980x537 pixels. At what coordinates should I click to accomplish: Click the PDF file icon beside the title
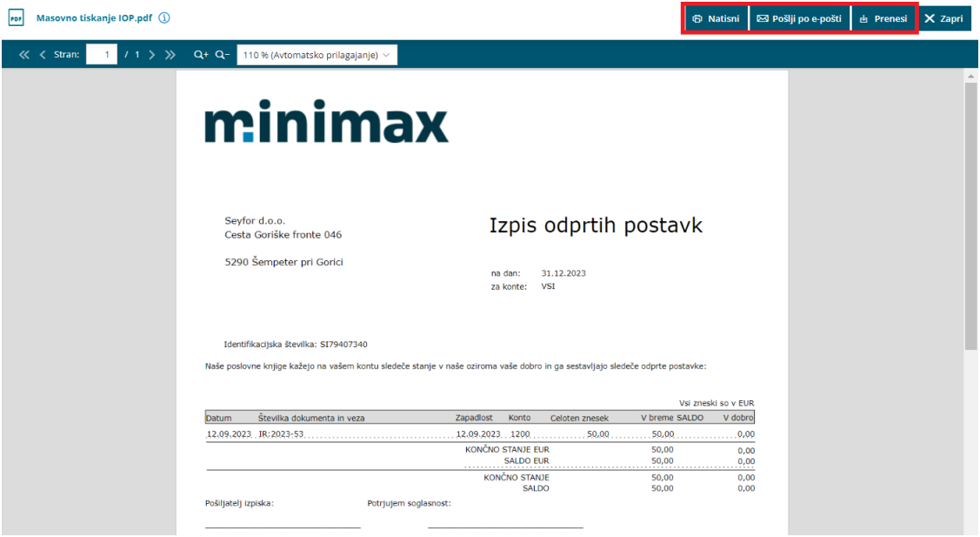click(16, 18)
